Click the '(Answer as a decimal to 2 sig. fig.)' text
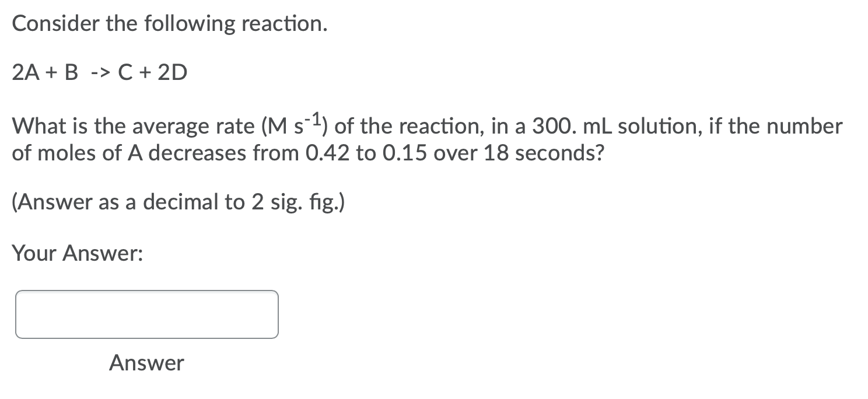This screenshot has width=868, height=399. pyautogui.click(x=178, y=202)
